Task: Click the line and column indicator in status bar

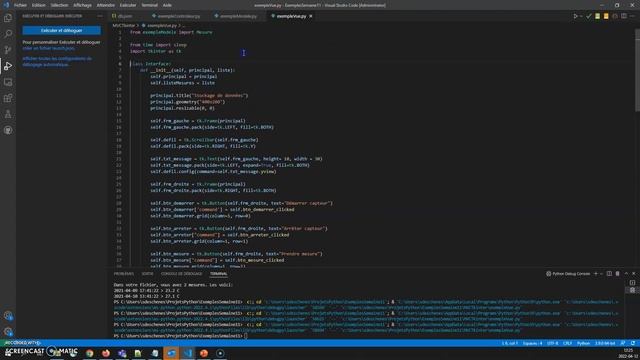Action: (x=510, y=343)
